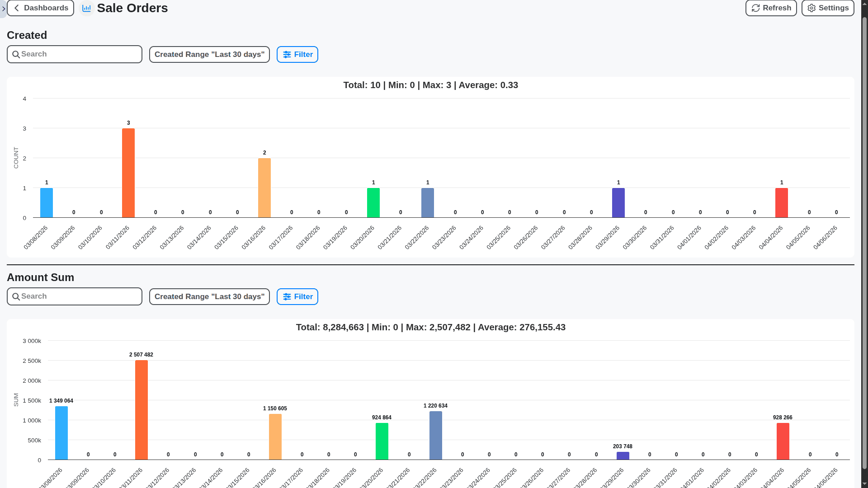Click the Refresh button
868x488 pixels.
771,8
